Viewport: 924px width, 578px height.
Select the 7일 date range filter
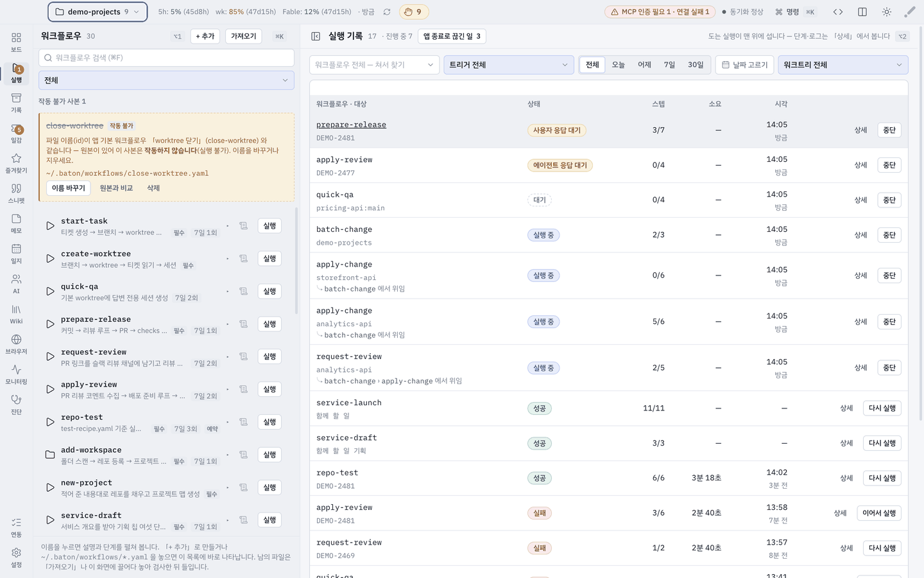(669, 65)
